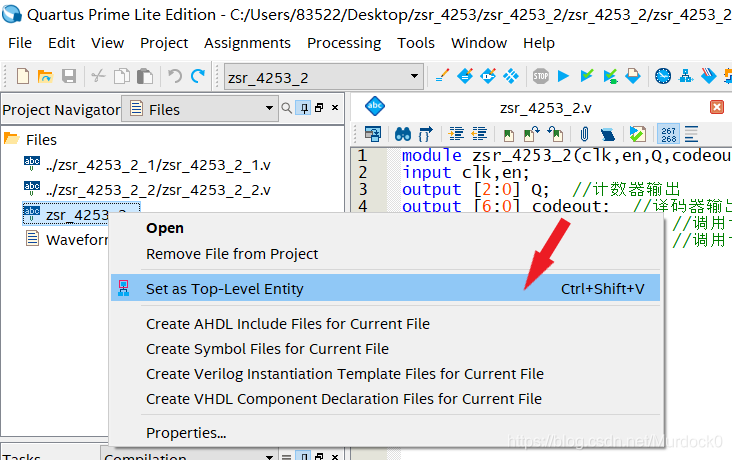Open the Programmer icon

709,76
